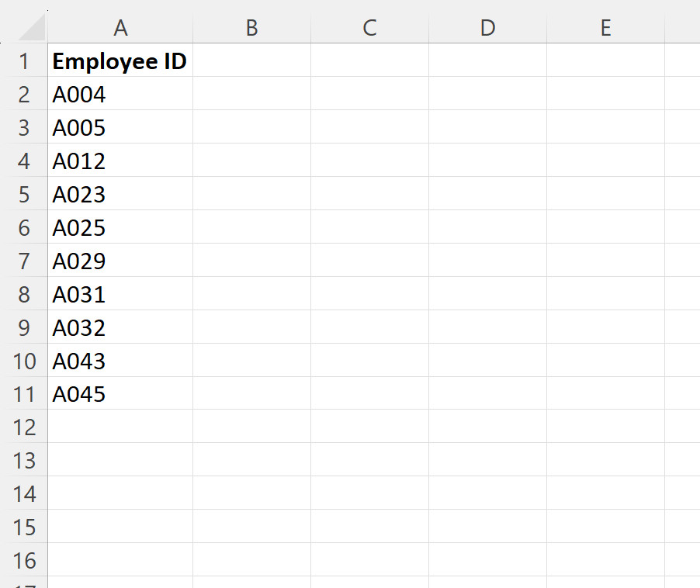The width and height of the screenshot is (700, 588).
Task: Select the cell containing A043
Action: tap(120, 361)
